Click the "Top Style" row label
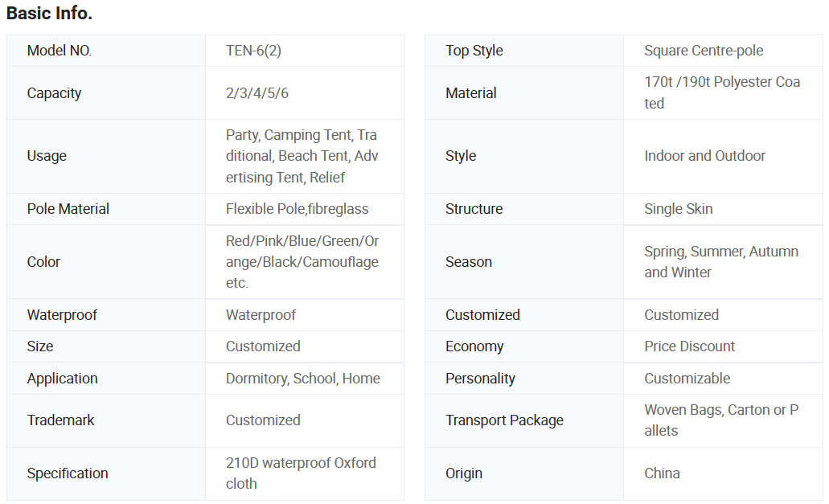This screenshot has height=504, width=829. [x=474, y=51]
